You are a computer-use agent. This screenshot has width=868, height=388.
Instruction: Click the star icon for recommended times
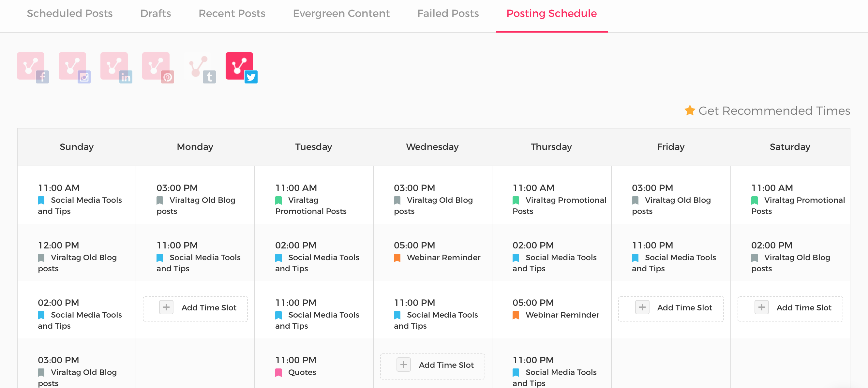[689, 110]
